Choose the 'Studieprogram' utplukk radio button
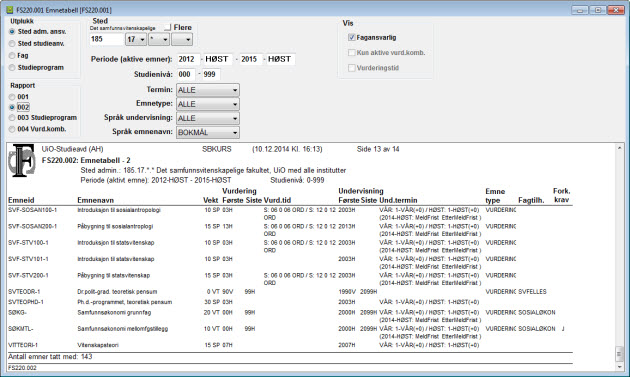This screenshot has width=630, height=377. [x=12, y=68]
